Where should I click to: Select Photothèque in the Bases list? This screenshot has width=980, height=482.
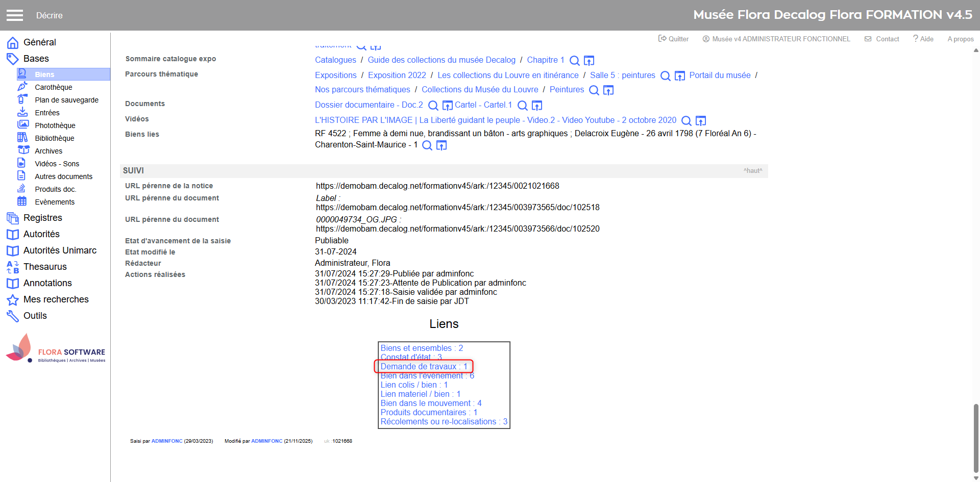(x=55, y=125)
